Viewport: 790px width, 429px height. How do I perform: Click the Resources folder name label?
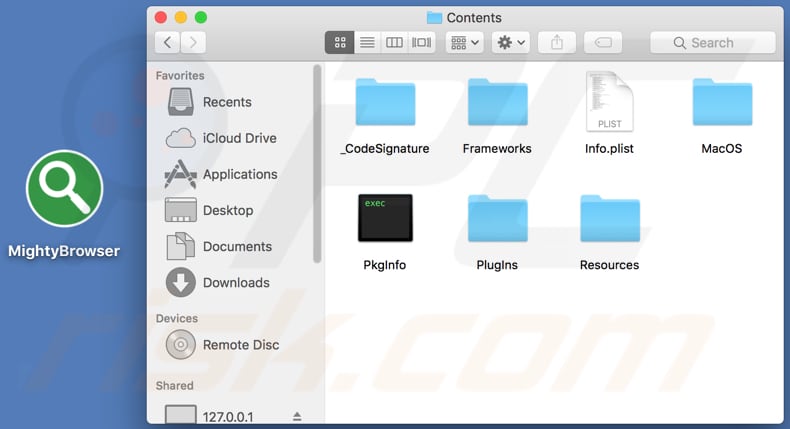pyautogui.click(x=610, y=265)
